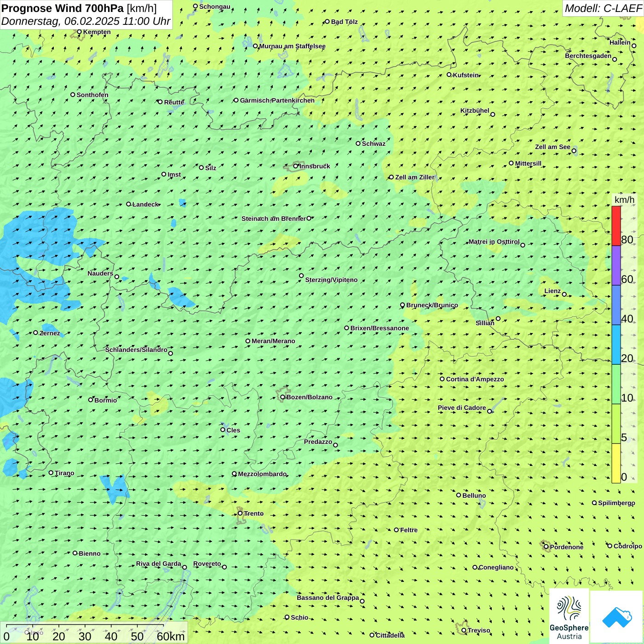Click the 'Brixen/Bressanone' label
644x644 pixels.
(379, 328)
